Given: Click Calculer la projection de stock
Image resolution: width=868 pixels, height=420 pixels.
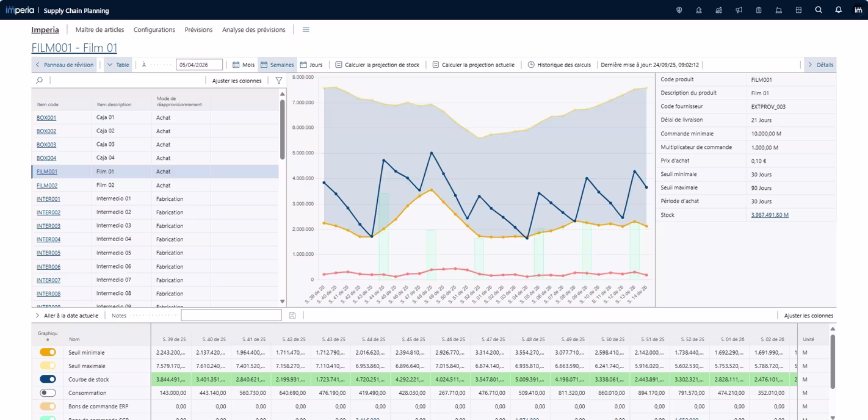Looking at the screenshot, I should point(377,65).
